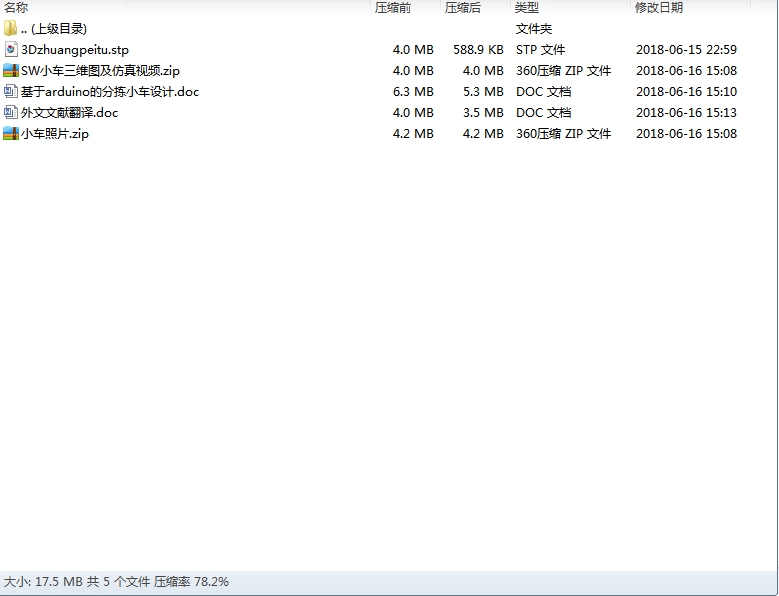Select file name SW小车三维图及仿真视频.zip

(x=100, y=71)
